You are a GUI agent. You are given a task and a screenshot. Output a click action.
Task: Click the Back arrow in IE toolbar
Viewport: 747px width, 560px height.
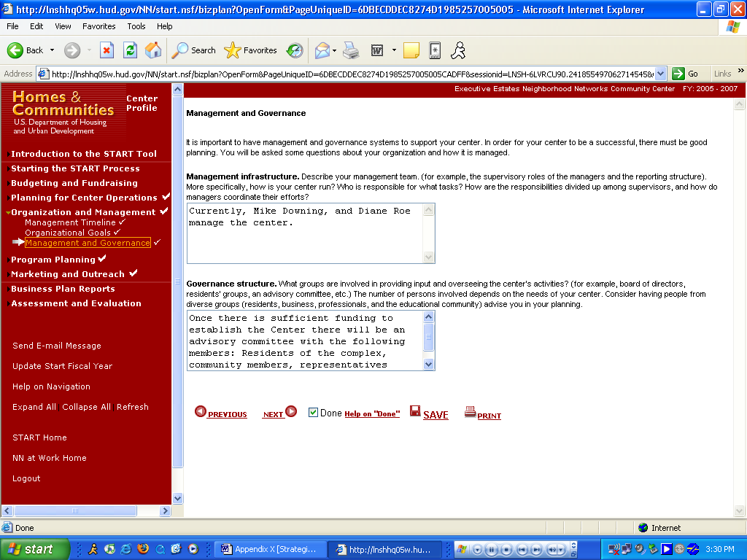pos(25,50)
